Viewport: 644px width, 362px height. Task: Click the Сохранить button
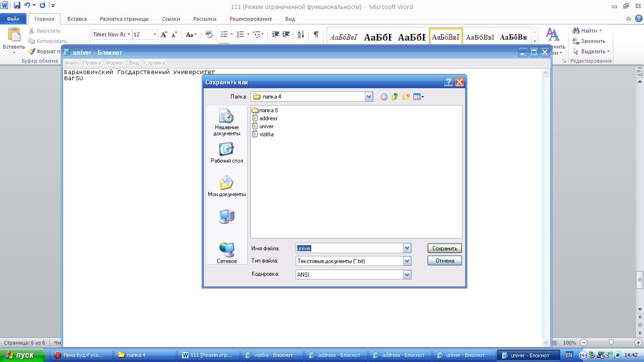445,248
